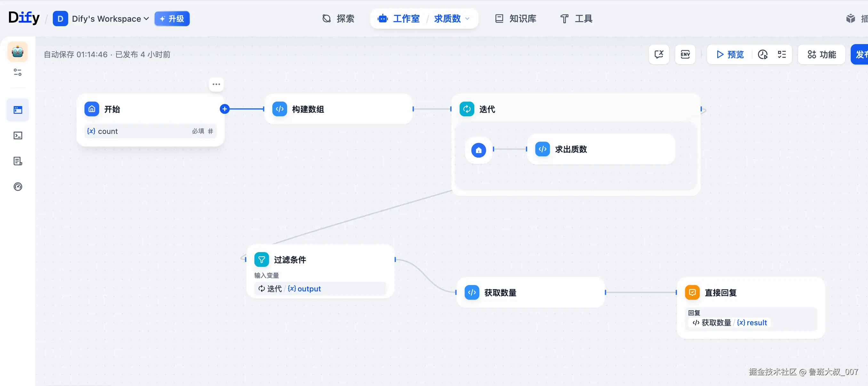Viewport: 868px width, 386px height.
Task: Click the 预览 preview button
Action: point(730,55)
